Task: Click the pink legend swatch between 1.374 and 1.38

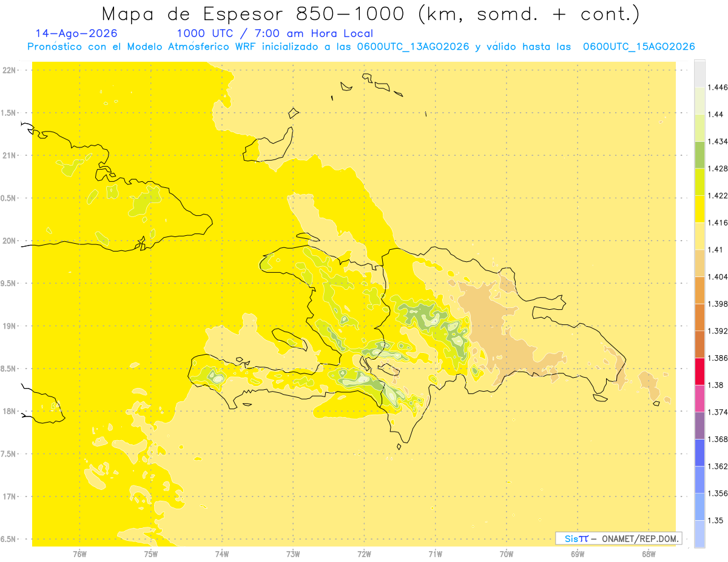Action: (699, 399)
